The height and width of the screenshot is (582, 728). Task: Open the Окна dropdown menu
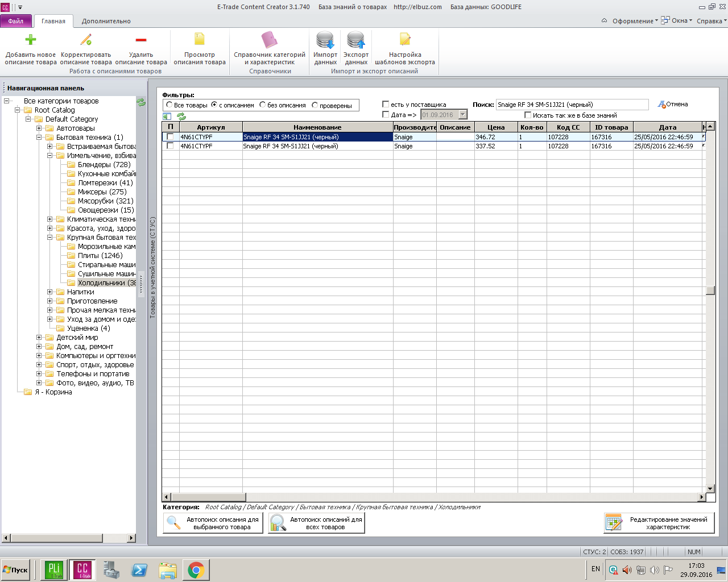click(x=677, y=20)
